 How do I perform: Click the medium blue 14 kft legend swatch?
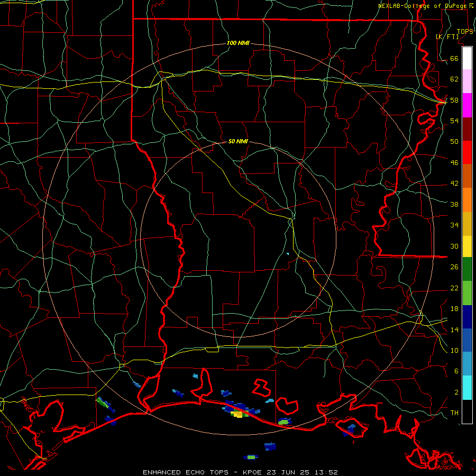[x=467, y=340]
